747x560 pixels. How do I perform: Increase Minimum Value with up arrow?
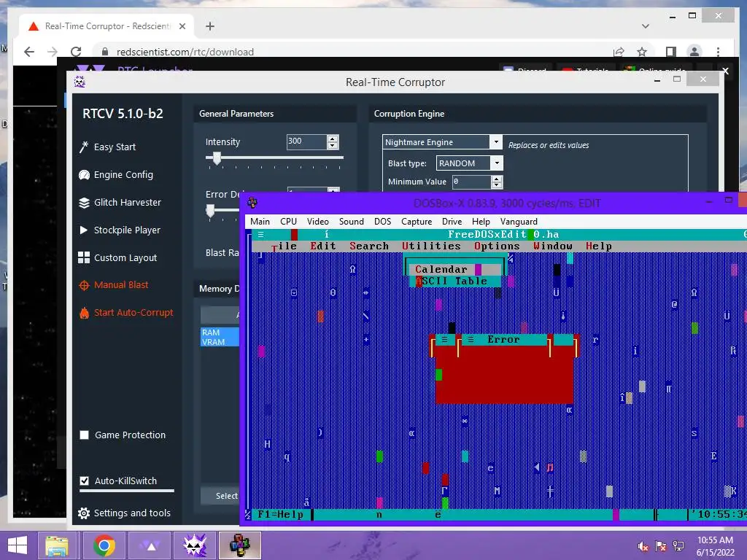(497, 179)
